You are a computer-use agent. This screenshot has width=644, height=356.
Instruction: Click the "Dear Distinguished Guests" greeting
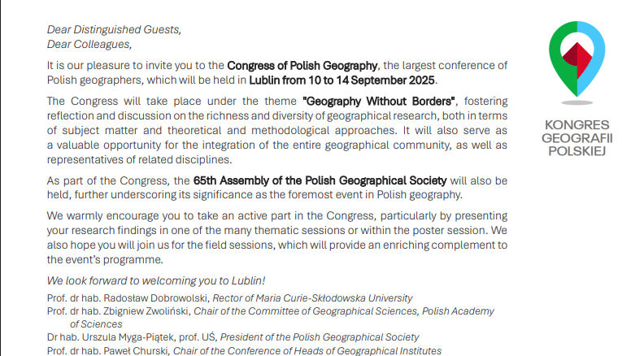pos(114,29)
